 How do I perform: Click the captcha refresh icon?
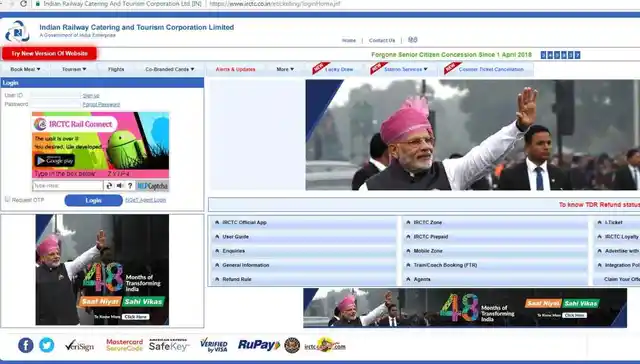tap(109, 186)
